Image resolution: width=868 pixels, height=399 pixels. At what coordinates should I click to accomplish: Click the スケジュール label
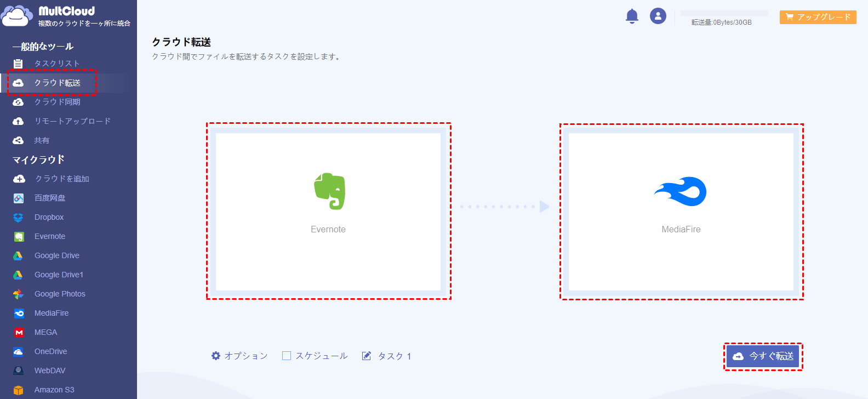pyautogui.click(x=322, y=356)
